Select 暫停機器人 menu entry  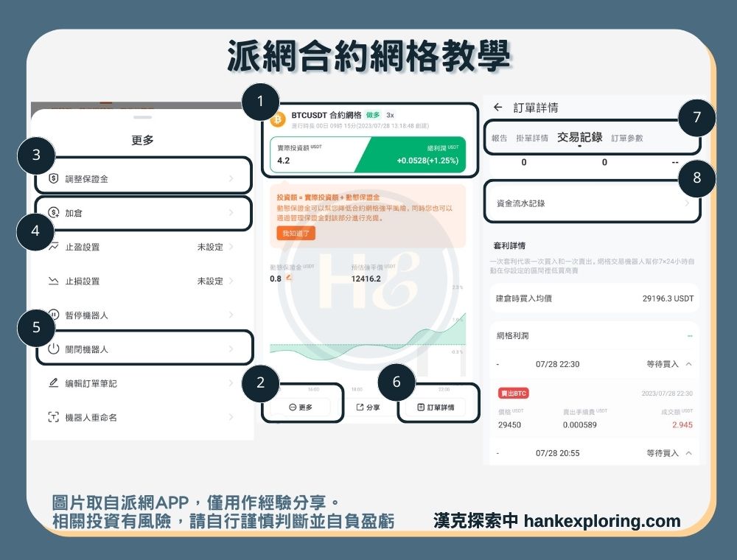click(142, 315)
